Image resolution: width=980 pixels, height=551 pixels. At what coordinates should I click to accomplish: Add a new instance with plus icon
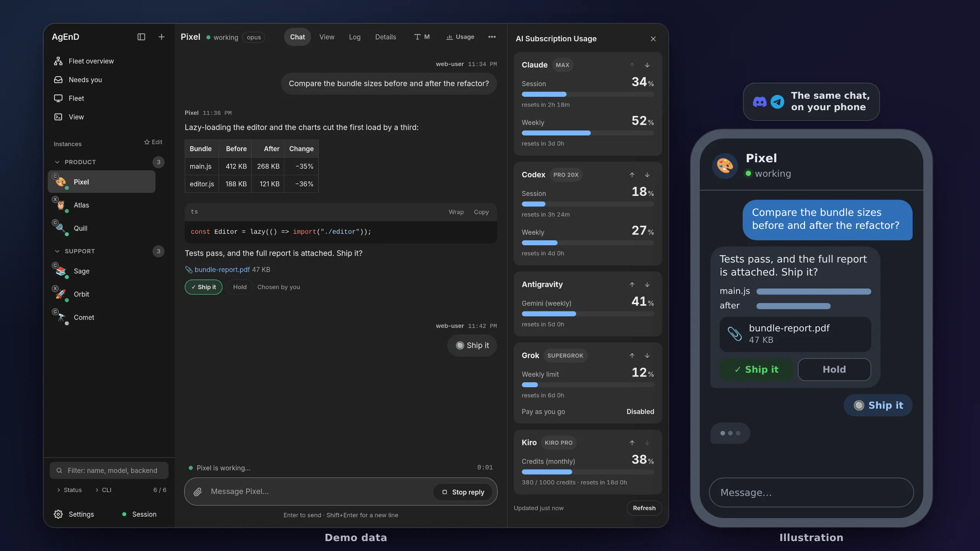point(161,37)
